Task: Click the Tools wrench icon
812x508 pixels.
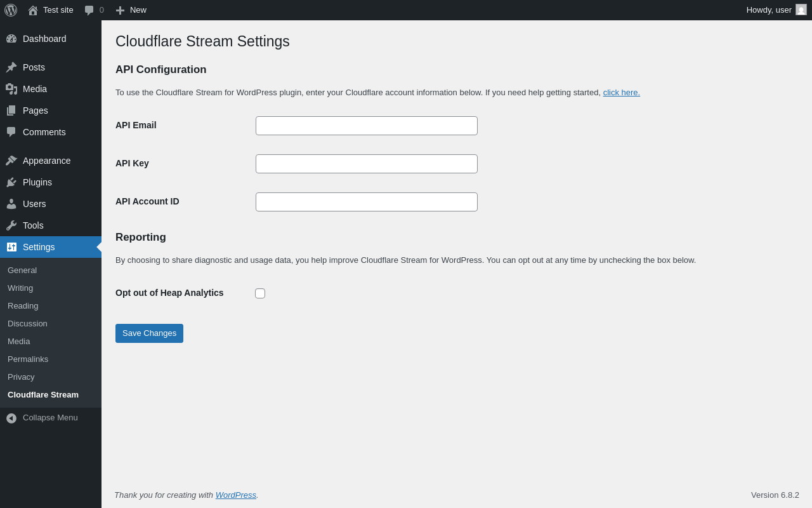Action: tap(11, 225)
